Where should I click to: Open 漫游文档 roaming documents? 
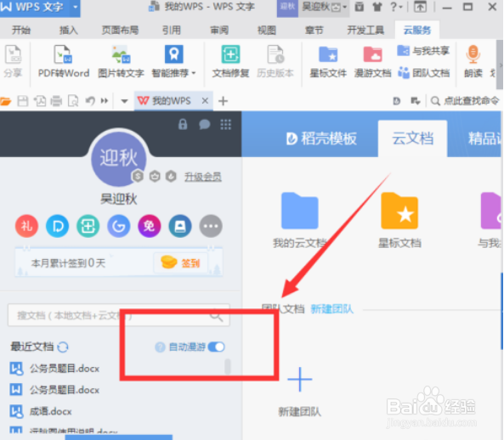point(372,61)
